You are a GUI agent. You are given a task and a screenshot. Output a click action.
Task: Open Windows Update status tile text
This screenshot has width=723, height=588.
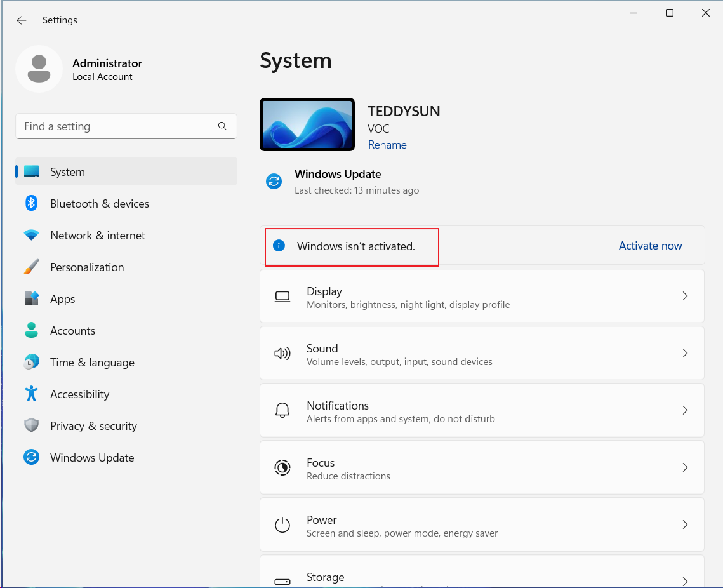(x=338, y=174)
